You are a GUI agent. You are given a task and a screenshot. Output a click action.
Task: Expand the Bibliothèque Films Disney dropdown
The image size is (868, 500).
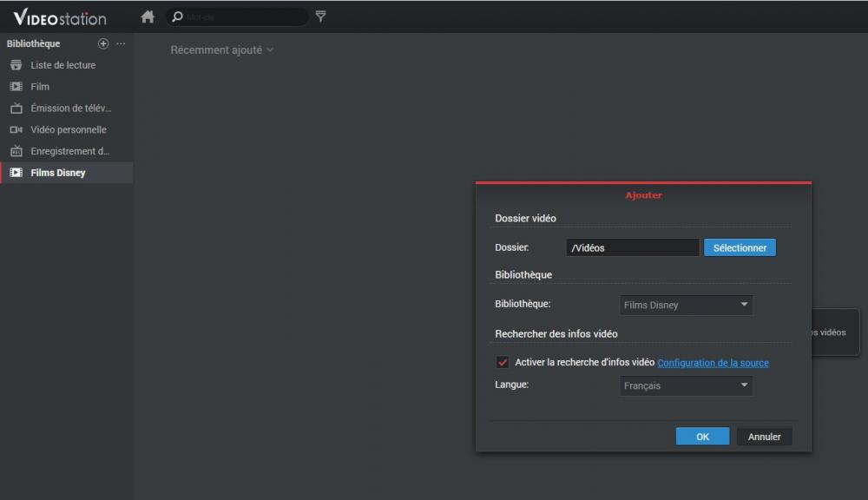[687, 305]
